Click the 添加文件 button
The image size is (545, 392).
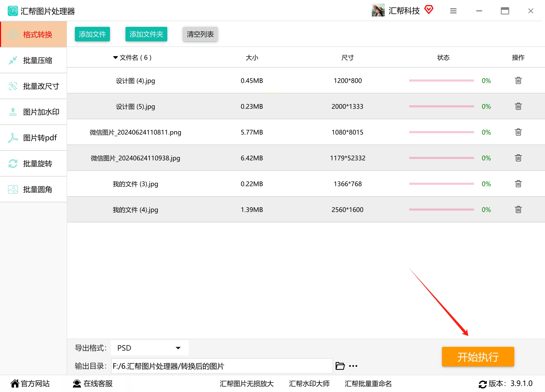click(x=92, y=34)
